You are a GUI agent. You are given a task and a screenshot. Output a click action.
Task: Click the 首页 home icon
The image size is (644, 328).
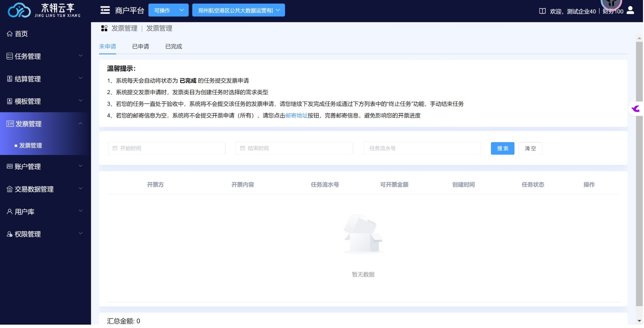(10, 34)
